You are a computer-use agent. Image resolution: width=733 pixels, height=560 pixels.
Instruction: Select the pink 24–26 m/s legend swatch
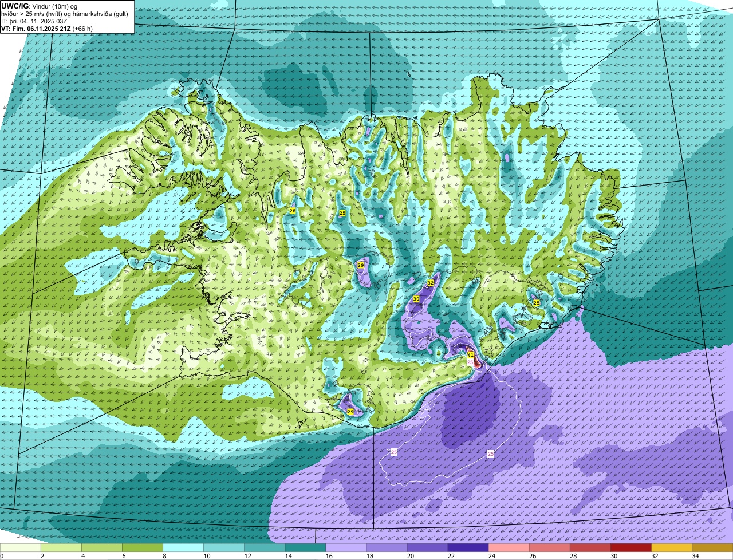click(509, 547)
